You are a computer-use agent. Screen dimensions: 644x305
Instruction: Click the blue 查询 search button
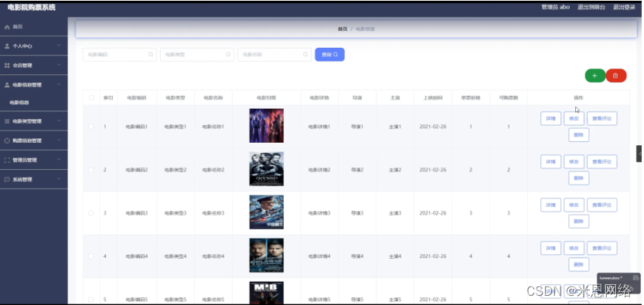point(330,55)
